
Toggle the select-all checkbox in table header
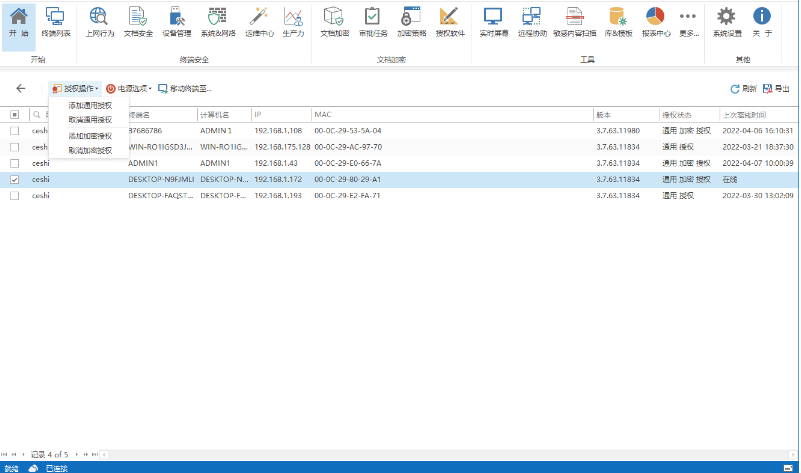click(x=14, y=115)
